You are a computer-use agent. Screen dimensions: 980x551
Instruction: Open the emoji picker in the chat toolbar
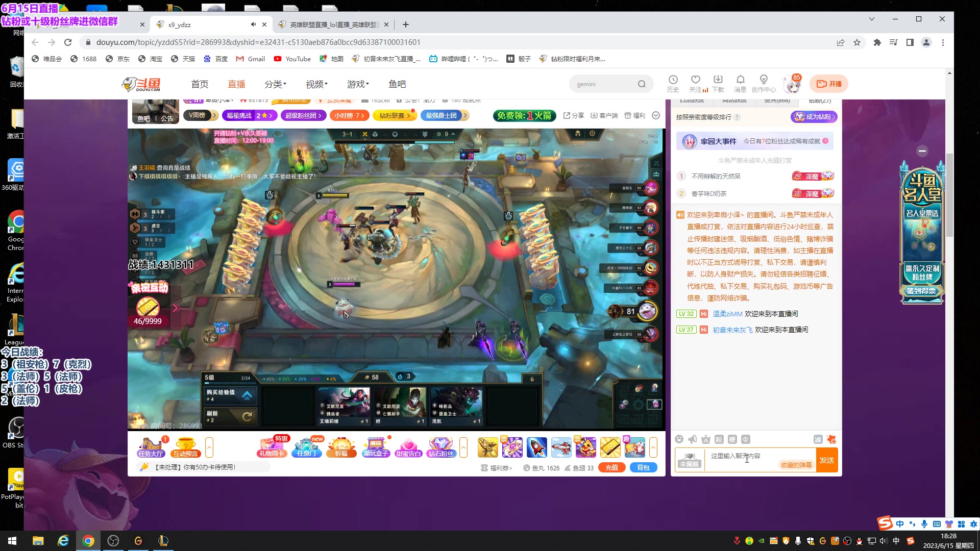pos(679,439)
